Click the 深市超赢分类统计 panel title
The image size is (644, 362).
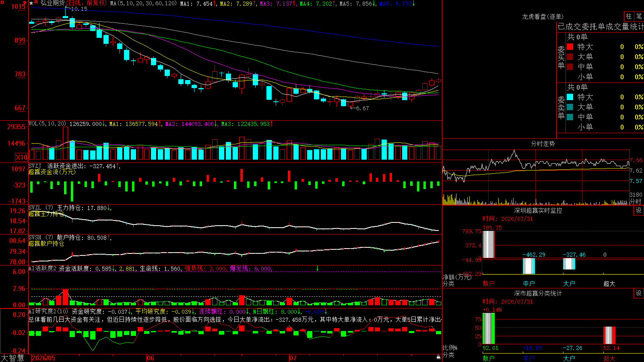[x=538, y=293]
